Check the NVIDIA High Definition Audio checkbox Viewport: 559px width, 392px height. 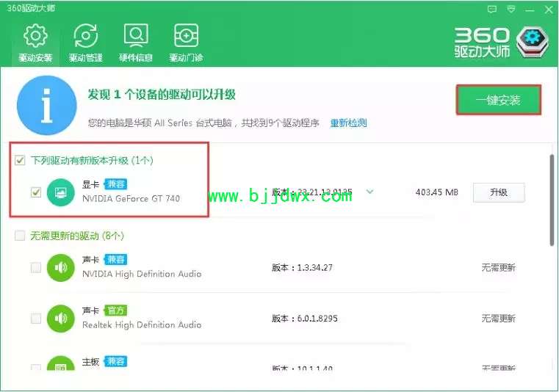point(36,268)
